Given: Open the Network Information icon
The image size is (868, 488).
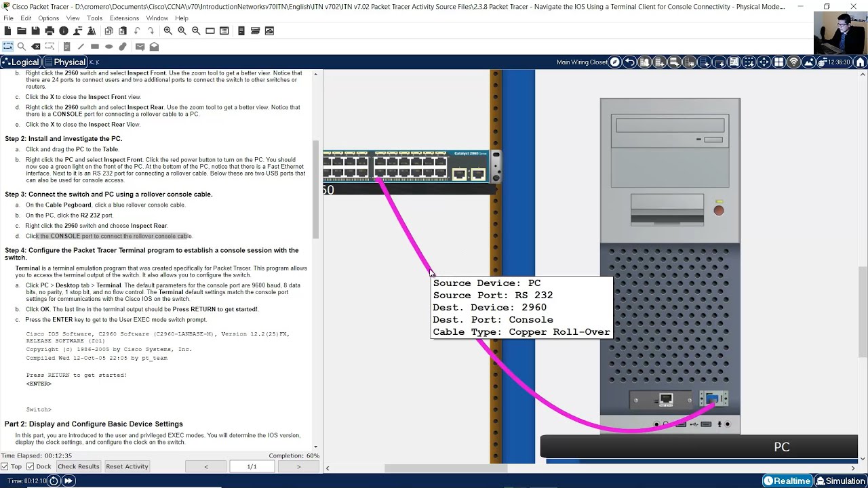Looking at the screenshot, I should 64,31.
